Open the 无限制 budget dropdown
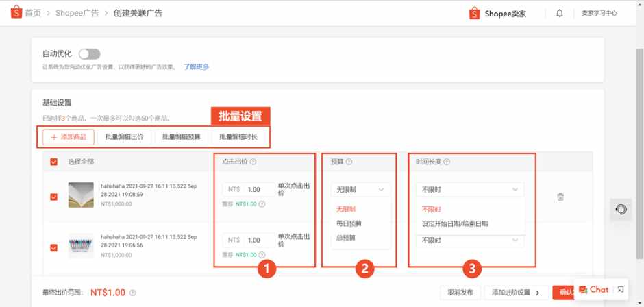 tap(360, 189)
